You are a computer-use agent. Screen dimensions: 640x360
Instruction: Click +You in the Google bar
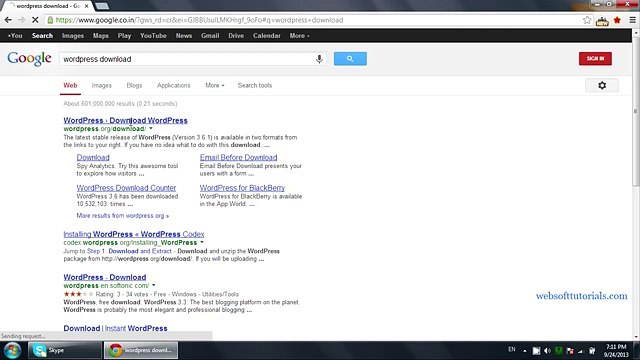coord(15,36)
